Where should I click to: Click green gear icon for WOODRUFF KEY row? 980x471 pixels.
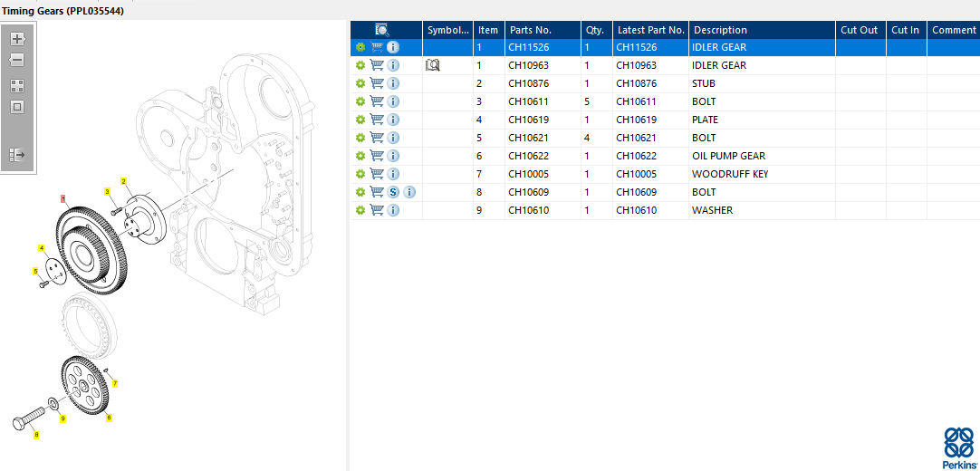coord(360,174)
